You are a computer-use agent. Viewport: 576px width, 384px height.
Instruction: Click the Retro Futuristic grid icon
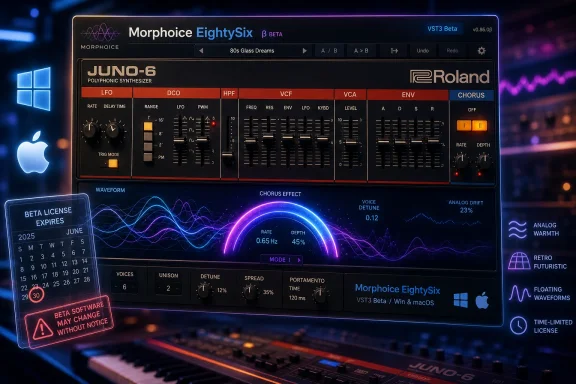(518, 261)
